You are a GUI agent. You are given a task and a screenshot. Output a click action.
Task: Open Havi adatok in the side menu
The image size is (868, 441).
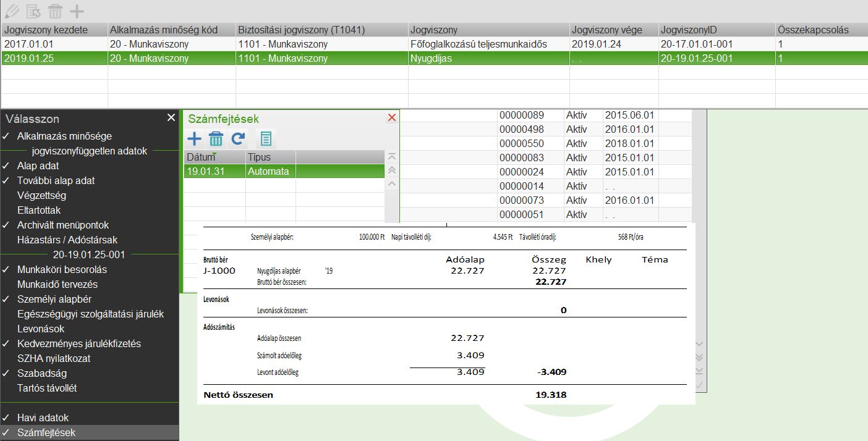[43, 418]
